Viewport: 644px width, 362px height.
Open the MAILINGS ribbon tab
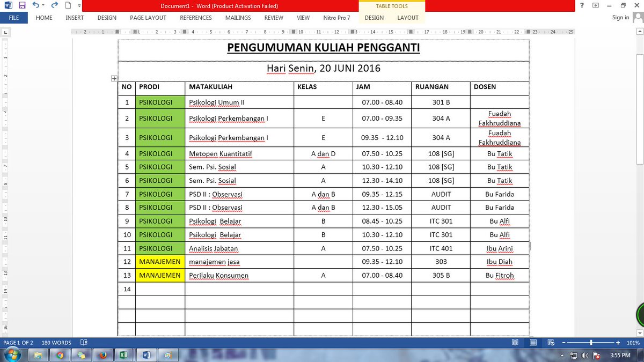pyautogui.click(x=238, y=18)
